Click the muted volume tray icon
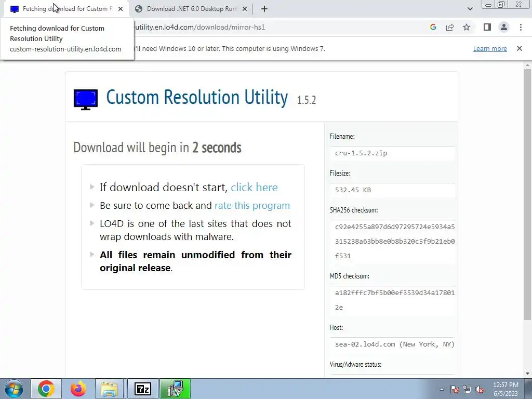The height and width of the screenshot is (399, 532). [480, 390]
